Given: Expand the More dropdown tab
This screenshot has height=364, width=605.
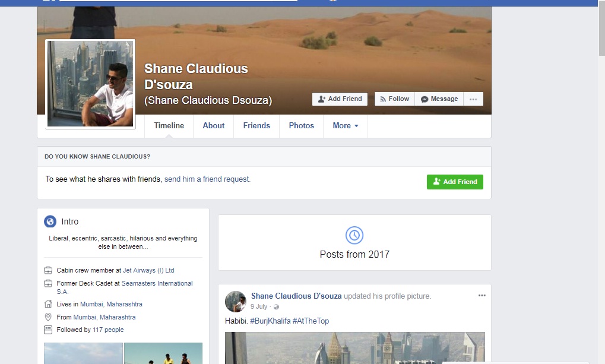Looking at the screenshot, I should (346, 126).
